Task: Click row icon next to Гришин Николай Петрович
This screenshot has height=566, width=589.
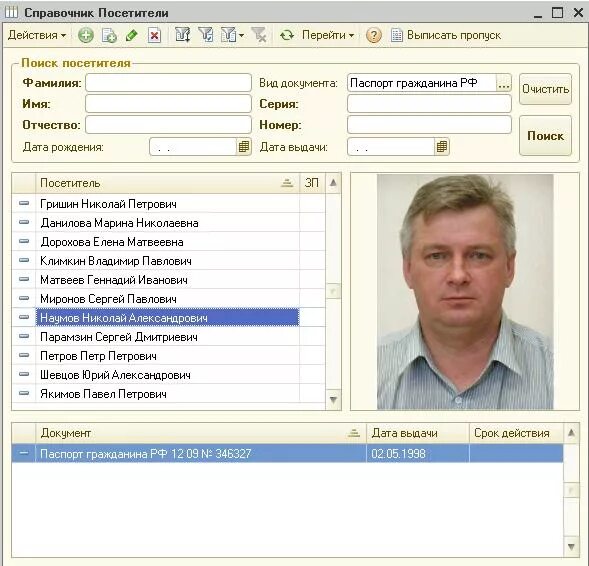Action: [x=24, y=203]
